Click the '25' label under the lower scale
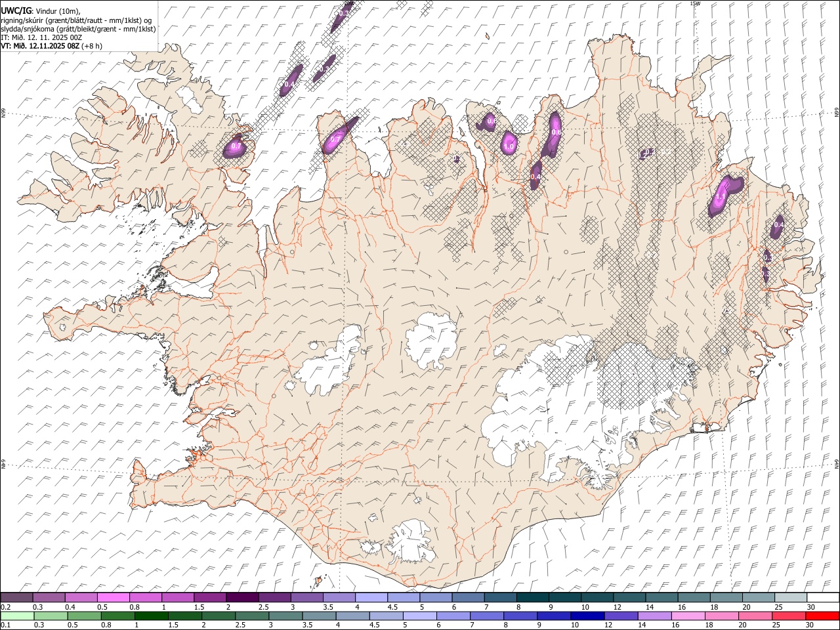Viewport: 840px width, 630px height. (776, 625)
